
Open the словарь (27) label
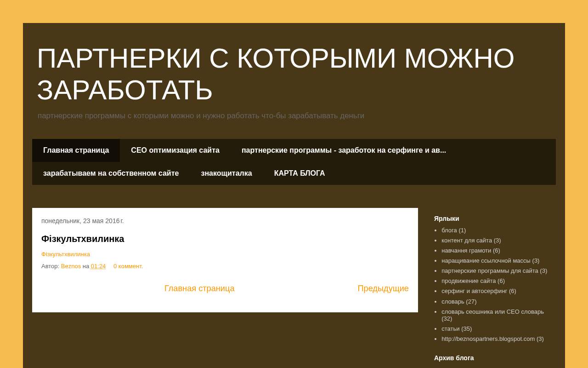coord(453,302)
